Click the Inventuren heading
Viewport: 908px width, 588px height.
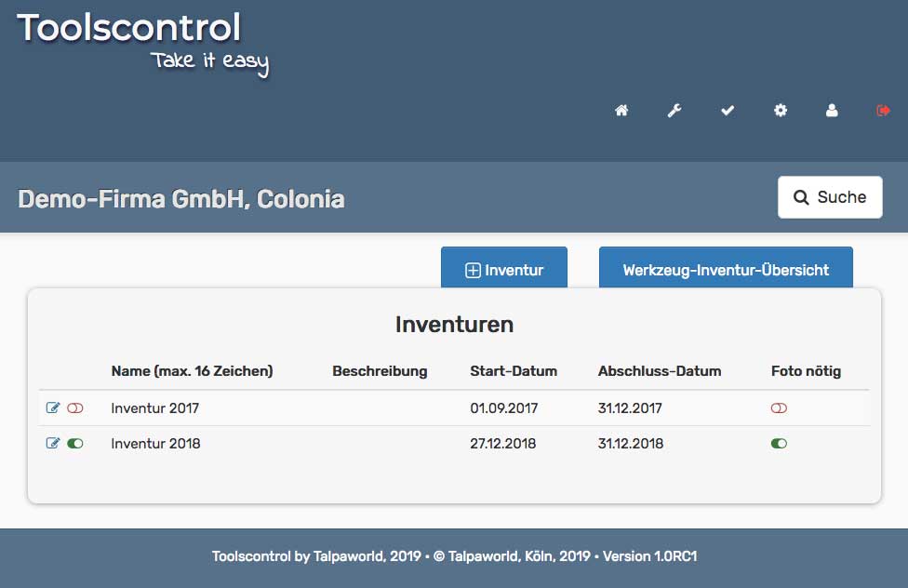tap(455, 325)
